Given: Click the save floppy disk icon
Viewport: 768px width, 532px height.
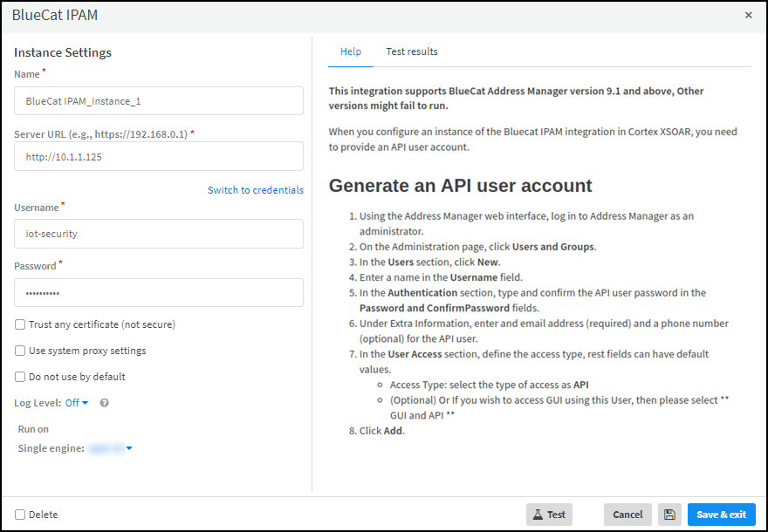Looking at the screenshot, I should pos(669,515).
